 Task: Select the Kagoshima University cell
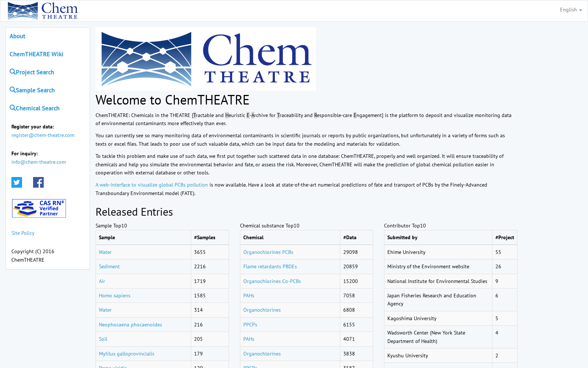coord(438,318)
